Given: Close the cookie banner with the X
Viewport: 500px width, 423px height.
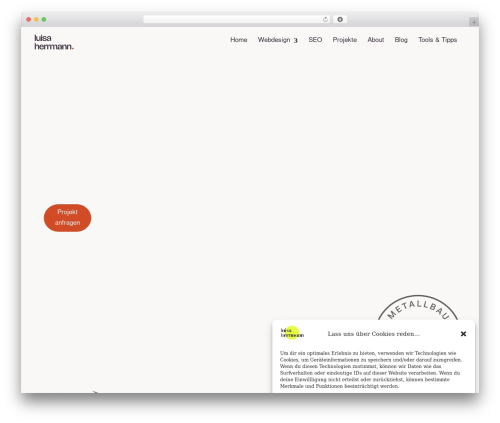Looking at the screenshot, I should pyautogui.click(x=463, y=334).
